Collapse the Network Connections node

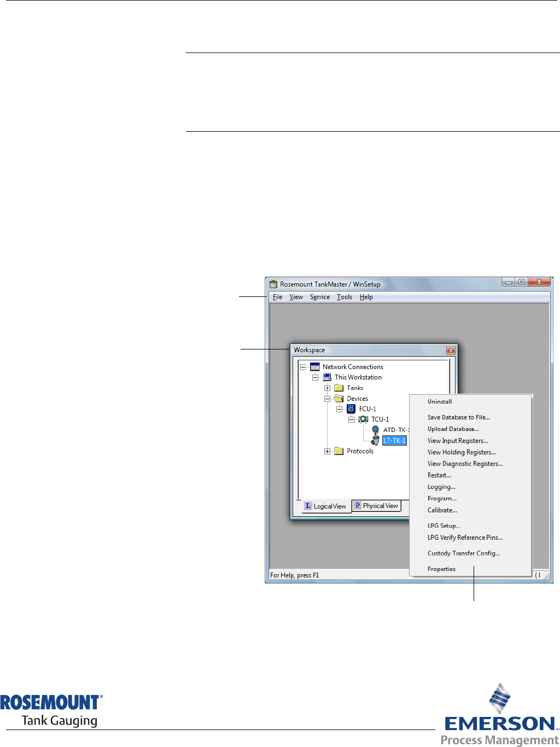pos(303,367)
